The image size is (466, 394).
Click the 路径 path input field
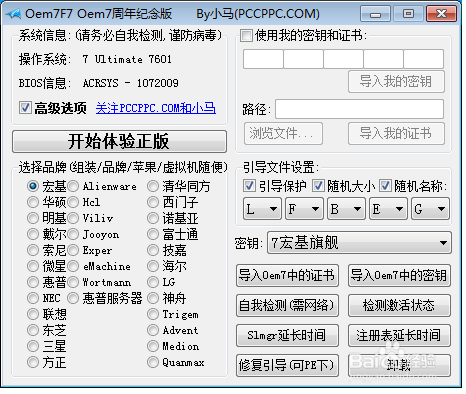click(x=359, y=109)
